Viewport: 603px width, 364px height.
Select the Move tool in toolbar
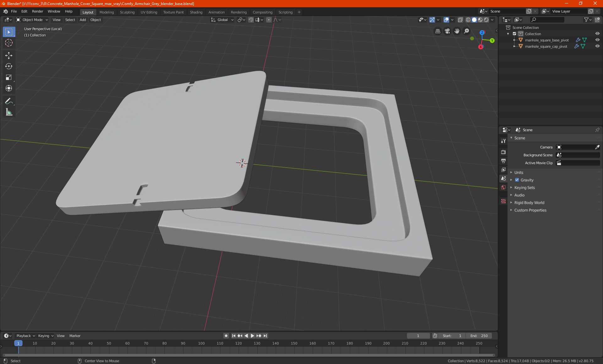9,56
